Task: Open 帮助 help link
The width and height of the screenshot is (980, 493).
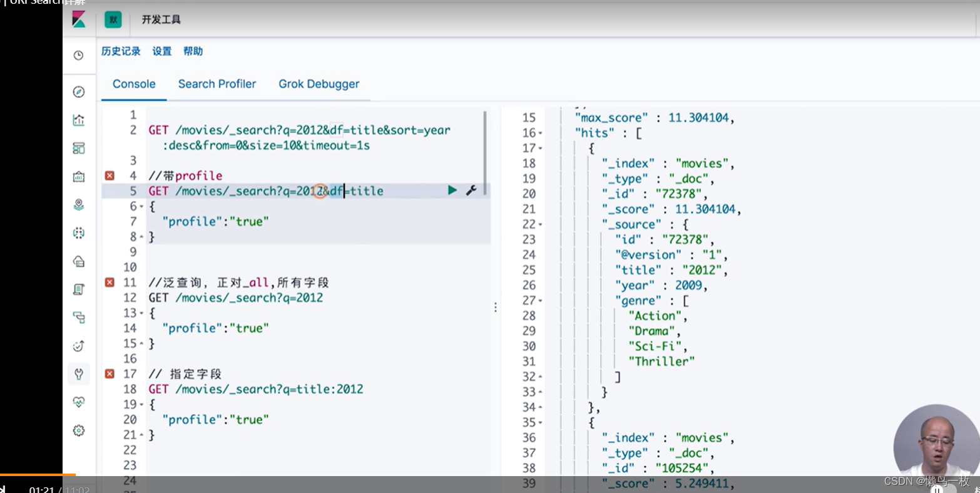Action: coord(193,51)
